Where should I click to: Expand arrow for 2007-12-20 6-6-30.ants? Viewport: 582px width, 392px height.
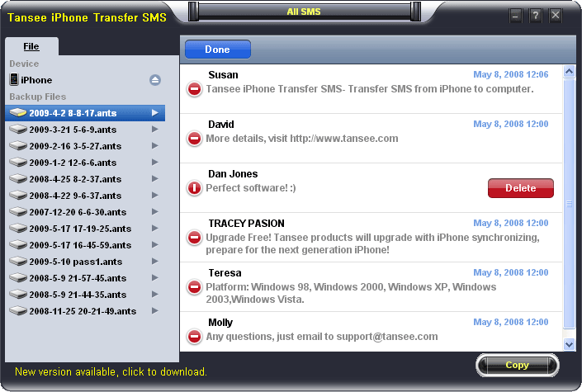point(155,211)
